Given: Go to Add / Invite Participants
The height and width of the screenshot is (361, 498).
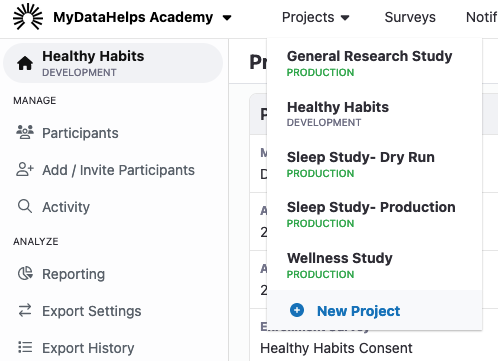Looking at the screenshot, I should 118,170.
